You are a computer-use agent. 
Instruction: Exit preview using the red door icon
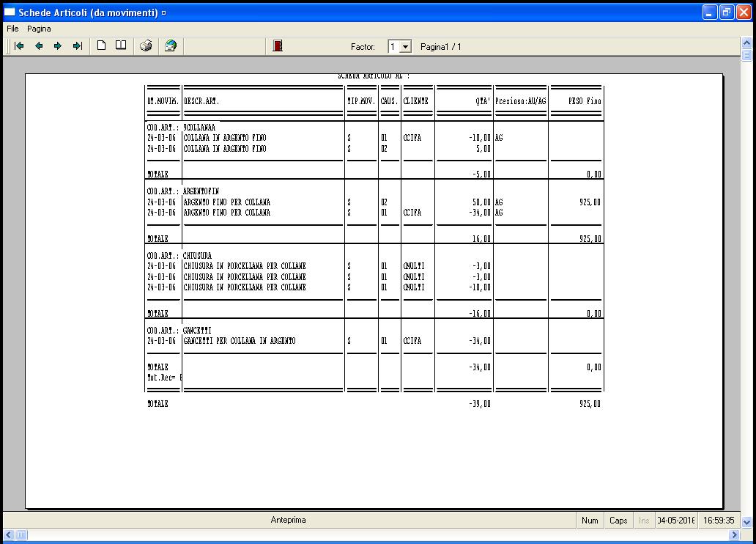(278, 46)
